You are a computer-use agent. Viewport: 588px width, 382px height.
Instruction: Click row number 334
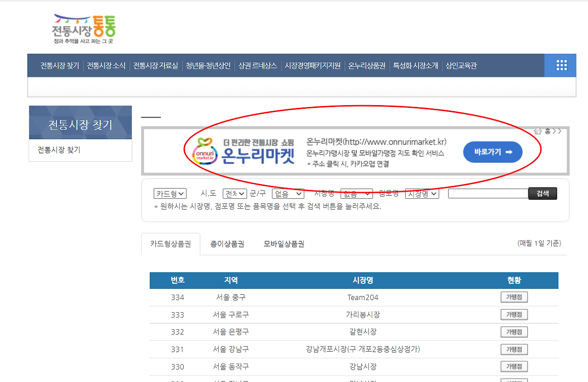[x=177, y=298]
